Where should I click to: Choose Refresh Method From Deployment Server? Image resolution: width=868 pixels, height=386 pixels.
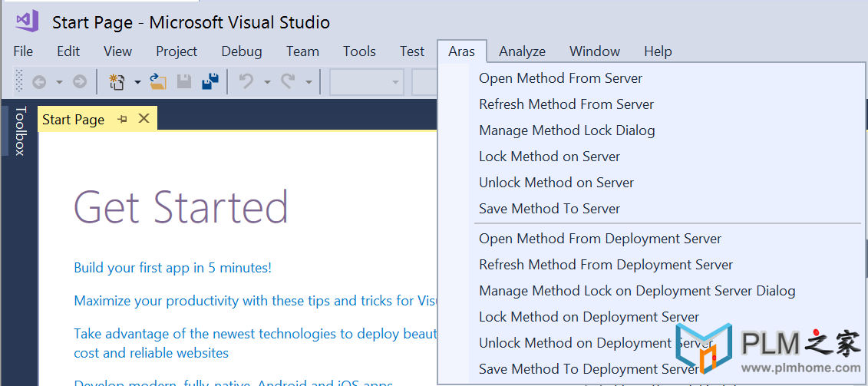(x=606, y=265)
